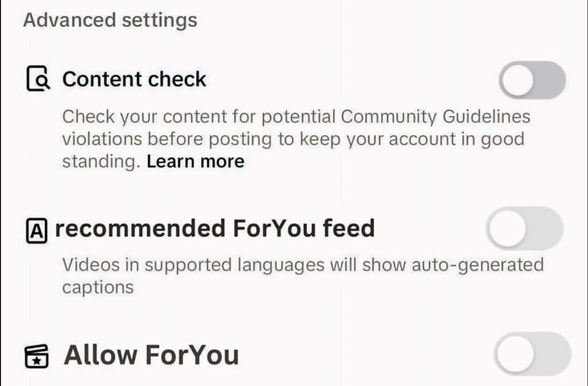Image resolution: width=588 pixels, height=386 pixels.
Task: Click the Advanced settings section heading
Action: point(110,21)
